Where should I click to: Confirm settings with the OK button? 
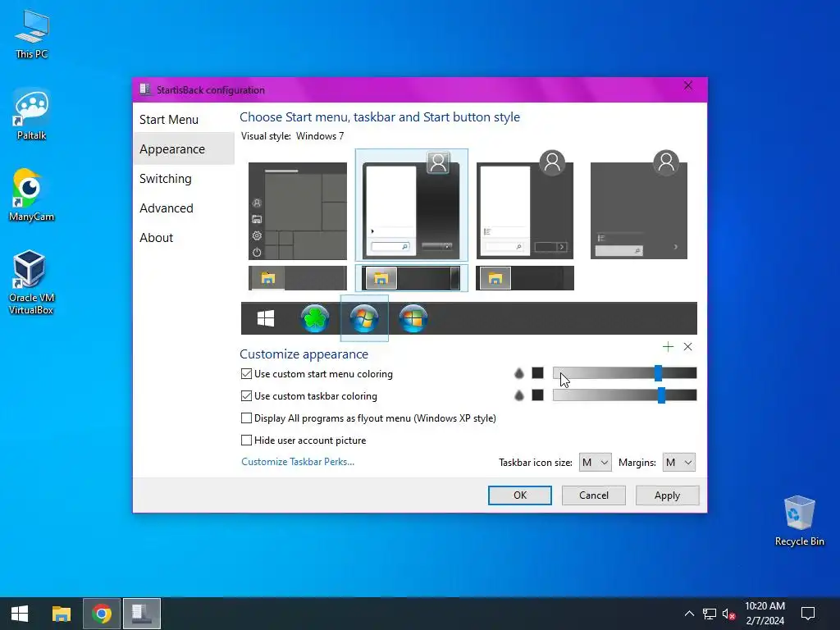519,495
